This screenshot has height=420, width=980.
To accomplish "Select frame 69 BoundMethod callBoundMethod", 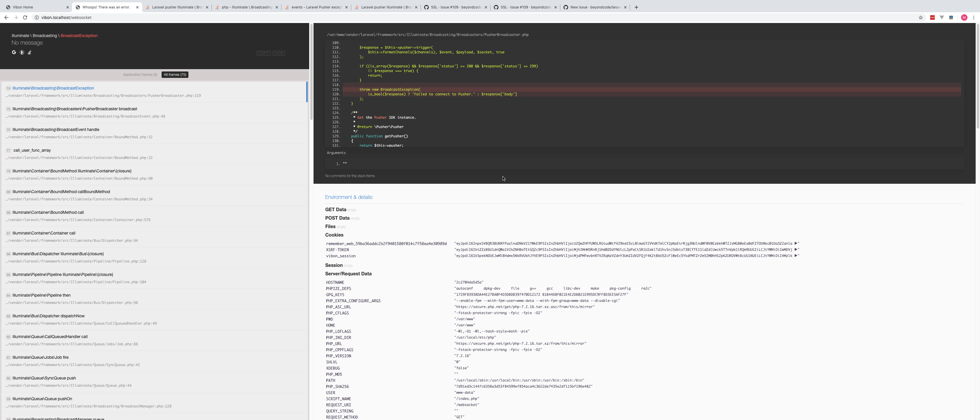I will [154, 195].
